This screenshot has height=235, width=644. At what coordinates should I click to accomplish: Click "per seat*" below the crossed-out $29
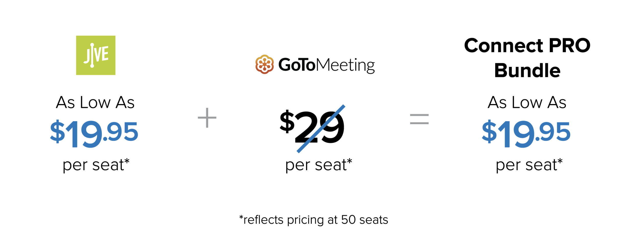click(x=319, y=165)
